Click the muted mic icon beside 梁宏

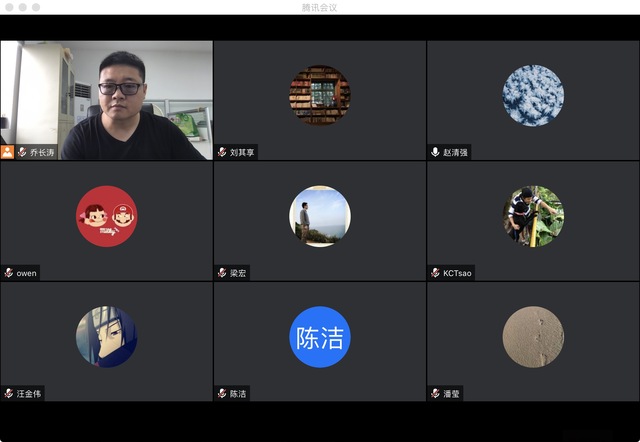222,273
